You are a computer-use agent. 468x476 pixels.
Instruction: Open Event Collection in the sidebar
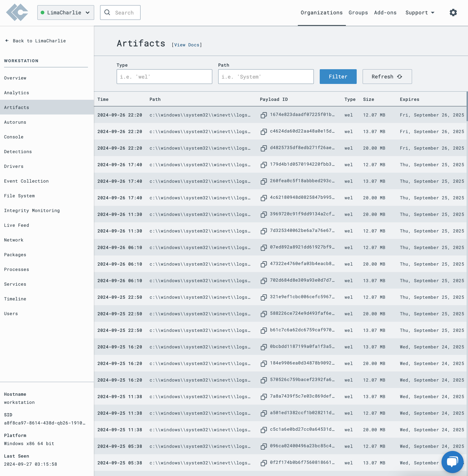[x=47, y=181]
